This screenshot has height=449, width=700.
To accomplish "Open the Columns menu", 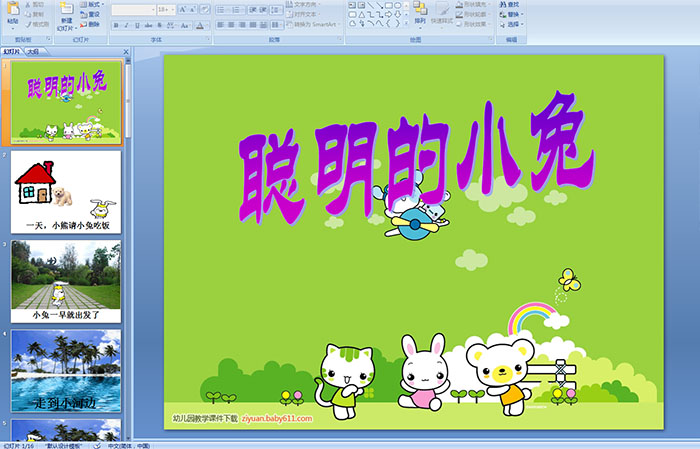I will pos(277,25).
